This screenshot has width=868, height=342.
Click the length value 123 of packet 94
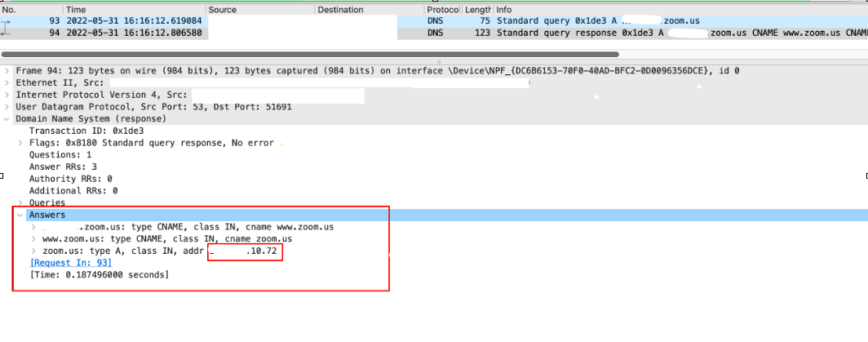click(x=483, y=33)
